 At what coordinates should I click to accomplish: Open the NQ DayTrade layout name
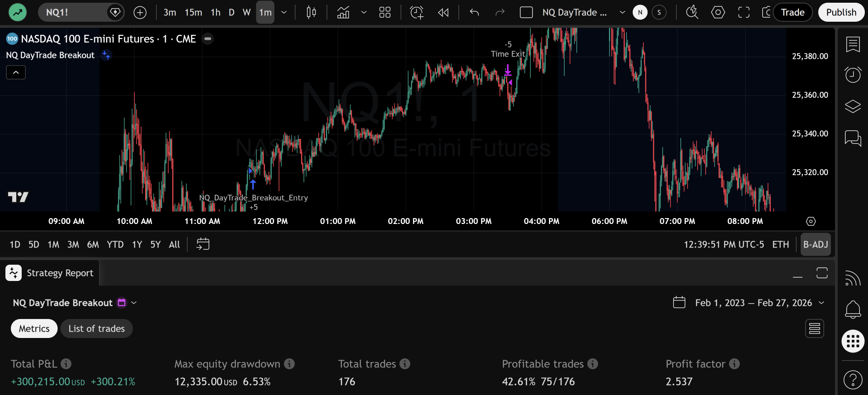[575, 12]
